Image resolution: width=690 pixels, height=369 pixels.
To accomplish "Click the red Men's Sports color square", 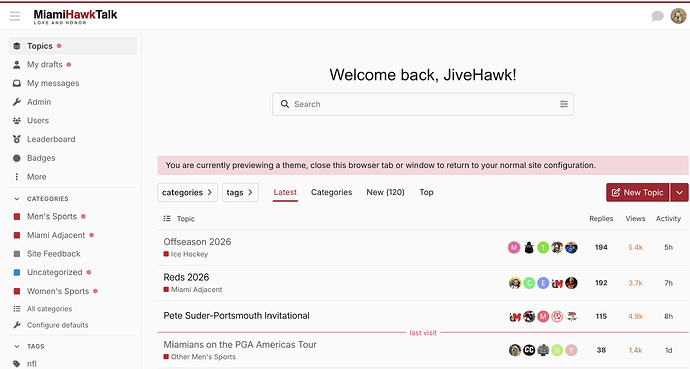I will pos(17,216).
